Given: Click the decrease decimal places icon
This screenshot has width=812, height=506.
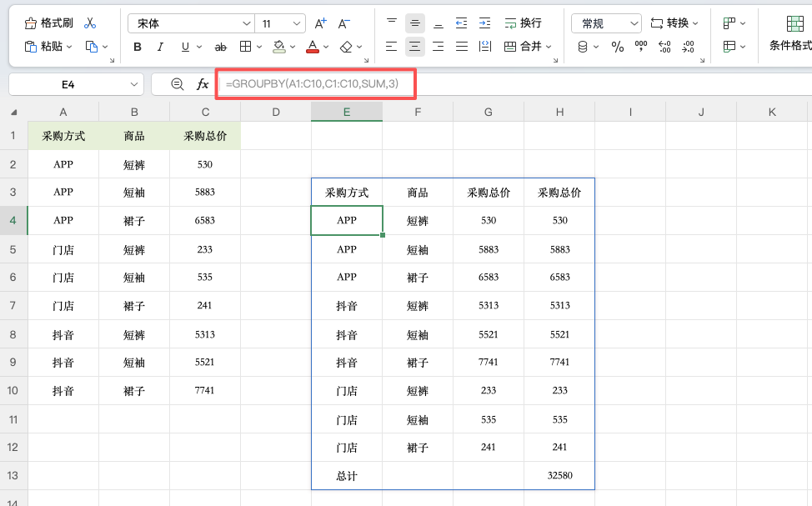Looking at the screenshot, I should point(689,48).
